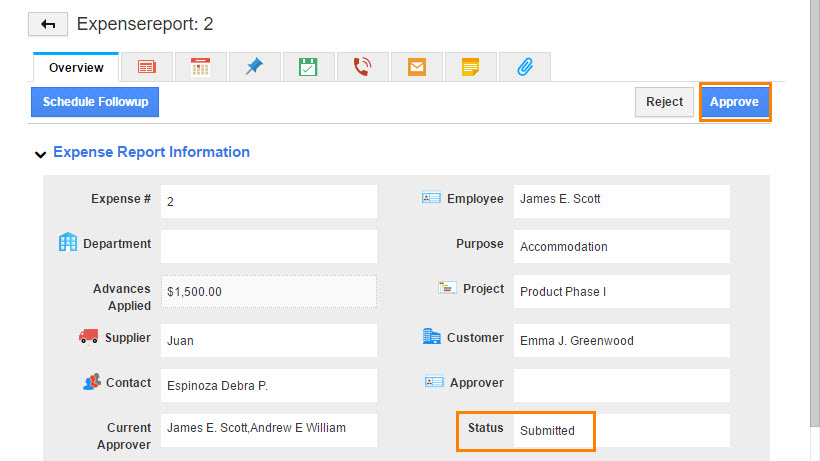Open the red phone calls tab
Screen dimensions: 820x461
[362, 67]
